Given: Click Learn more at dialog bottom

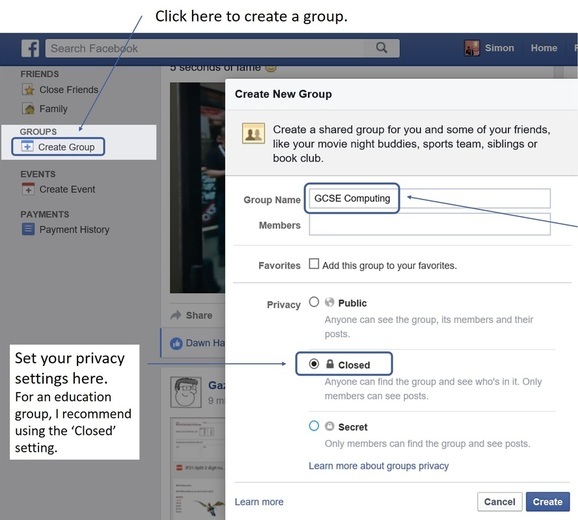Looking at the screenshot, I should (x=259, y=502).
